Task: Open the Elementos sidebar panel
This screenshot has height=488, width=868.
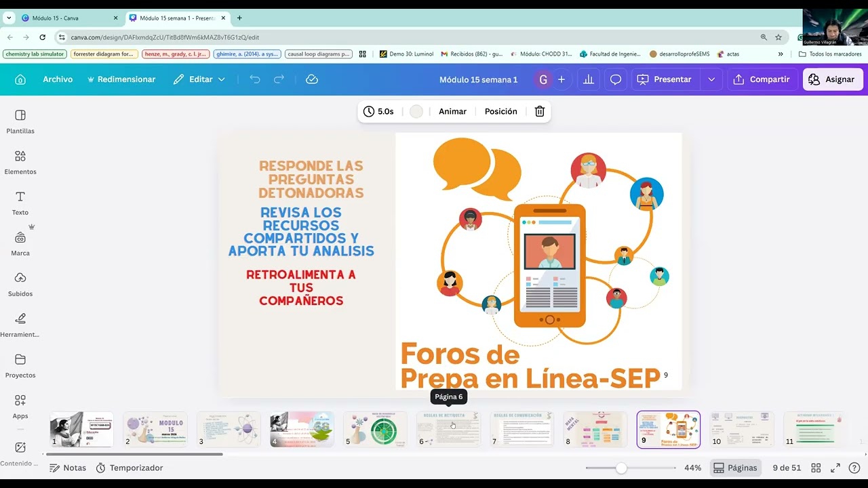Action: click(x=20, y=162)
